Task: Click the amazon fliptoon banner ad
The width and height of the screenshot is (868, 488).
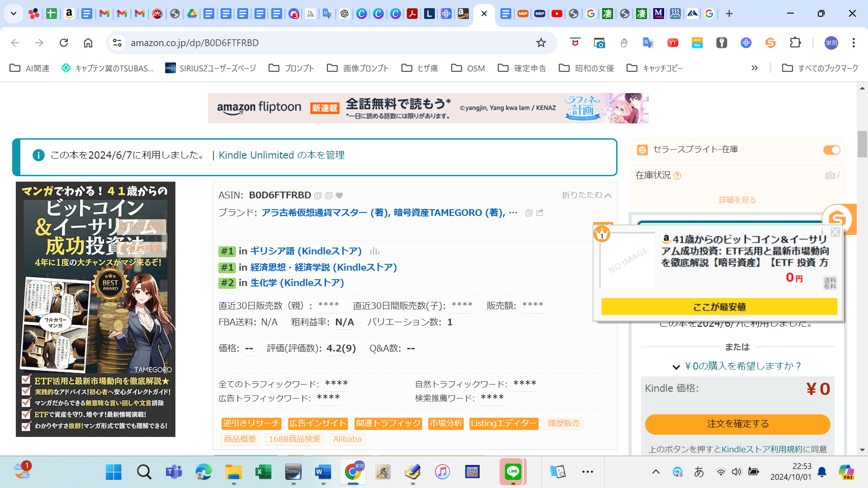Action: tap(428, 108)
